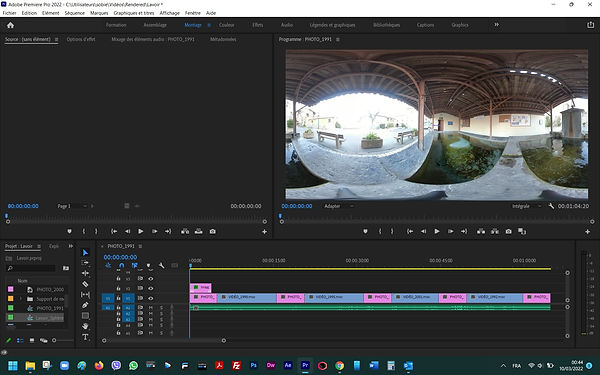Select the Pen tool
This screenshot has height=375, width=600.
click(x=85, y=305)
